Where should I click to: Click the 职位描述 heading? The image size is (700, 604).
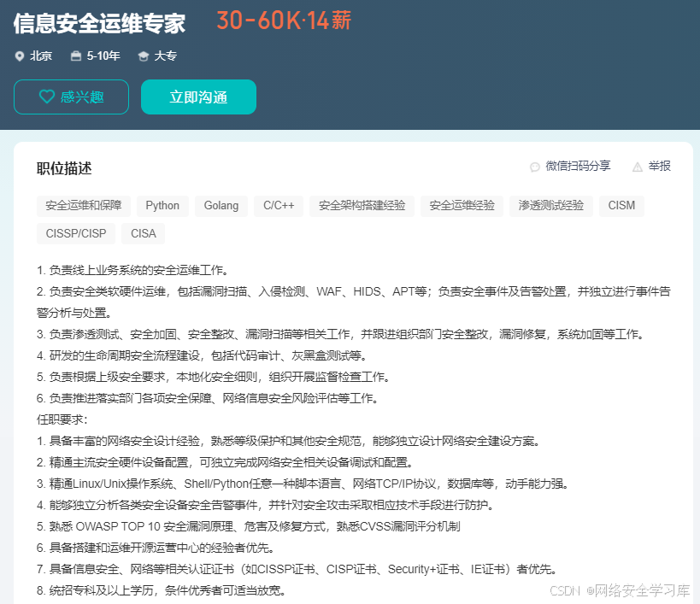pyautogui.click(x=64, y=168)
